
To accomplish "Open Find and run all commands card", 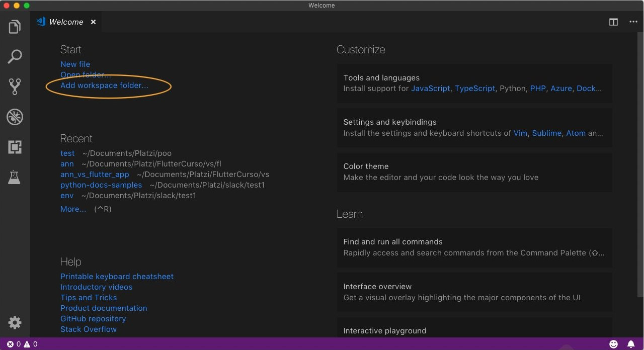I will tap(474, 247).
